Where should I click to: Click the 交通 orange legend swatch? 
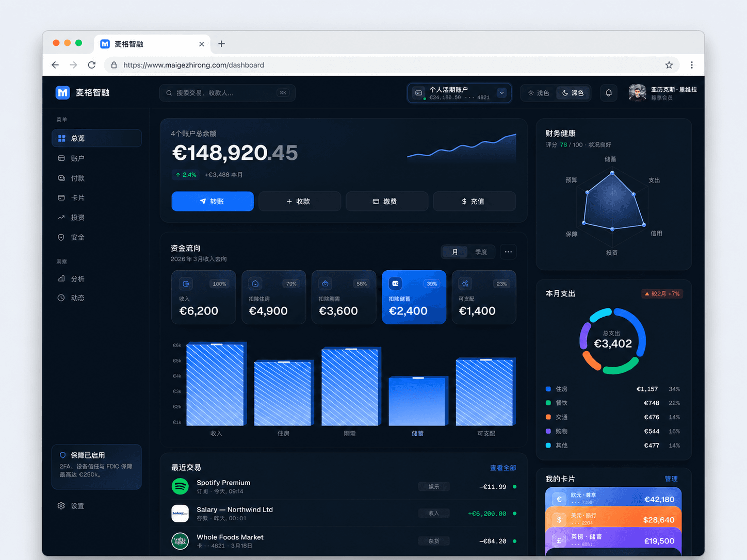(548, 417)
